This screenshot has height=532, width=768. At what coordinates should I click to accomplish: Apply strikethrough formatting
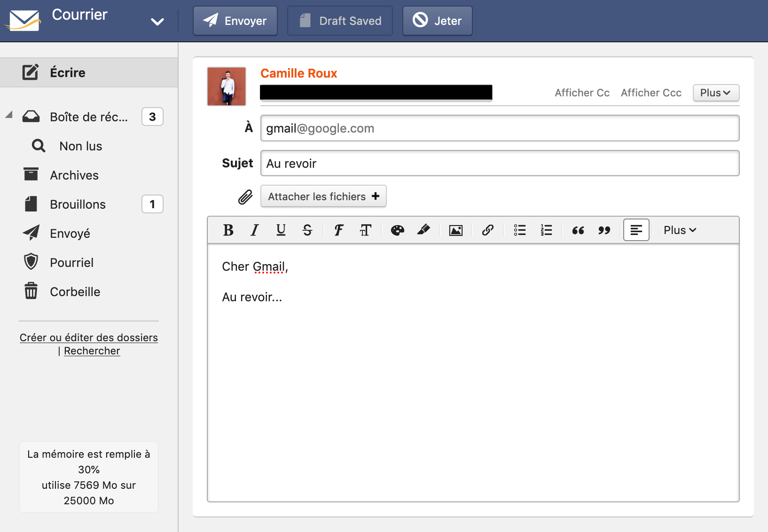(307, 230)
